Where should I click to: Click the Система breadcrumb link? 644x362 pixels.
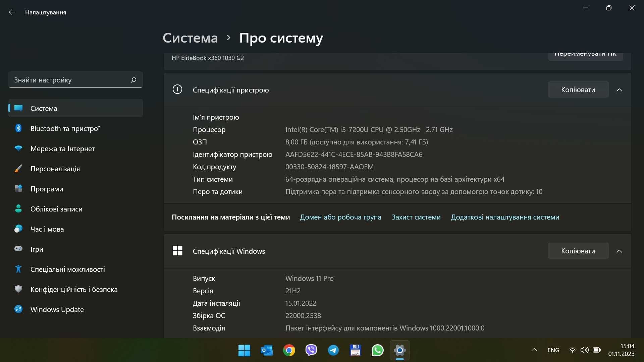(190, 38)
